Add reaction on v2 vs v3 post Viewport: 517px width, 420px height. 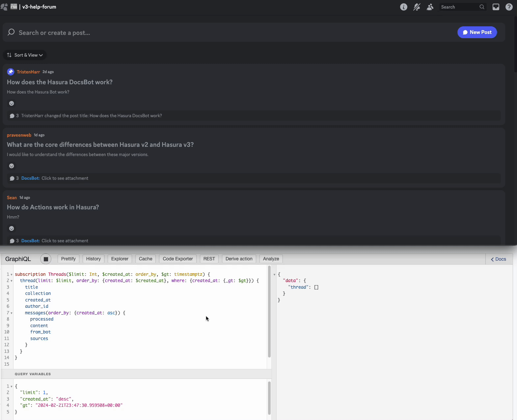(12, 166)
